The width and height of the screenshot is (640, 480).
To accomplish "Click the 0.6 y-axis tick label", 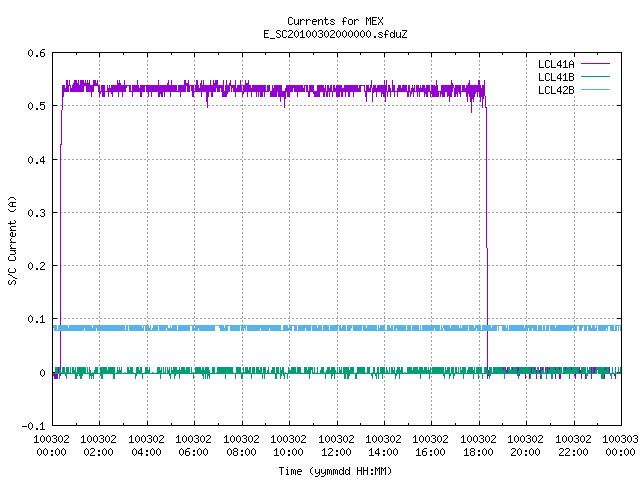I will coord(36,53).
